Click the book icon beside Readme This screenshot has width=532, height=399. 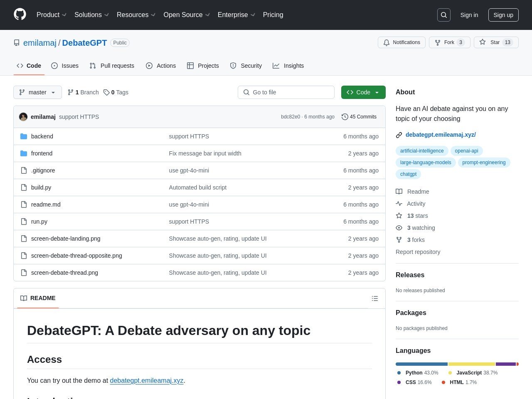(x=399, y=192)
